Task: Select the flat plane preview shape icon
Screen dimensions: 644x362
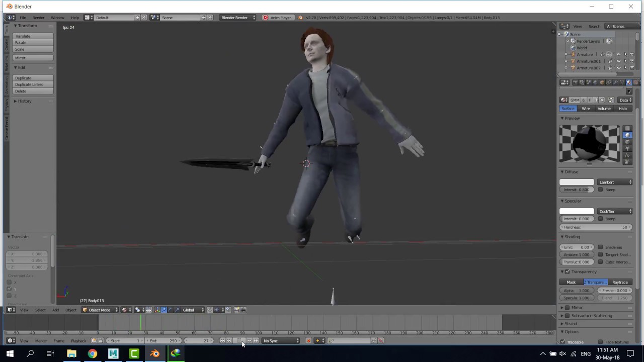Action: 627,129
